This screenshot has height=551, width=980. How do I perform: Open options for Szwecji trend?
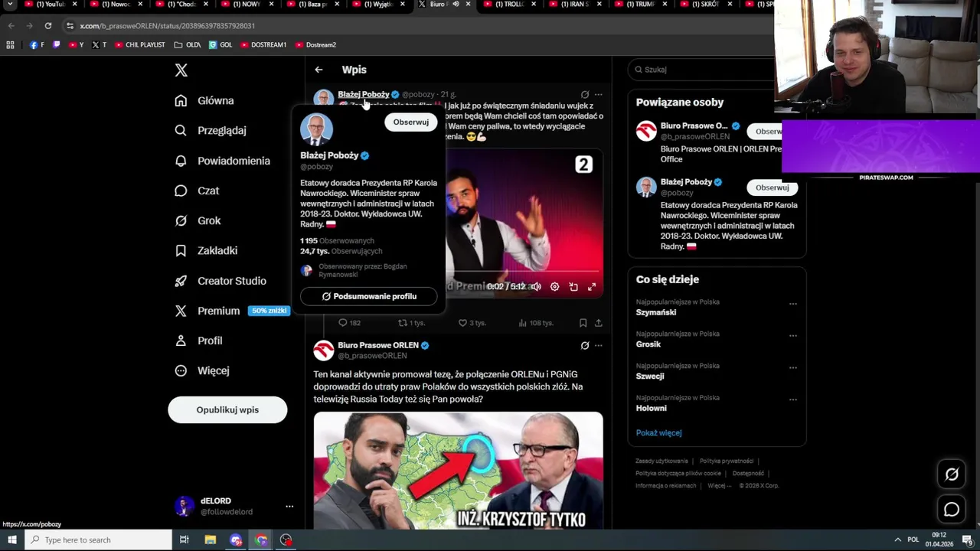(x=793, y=368)
